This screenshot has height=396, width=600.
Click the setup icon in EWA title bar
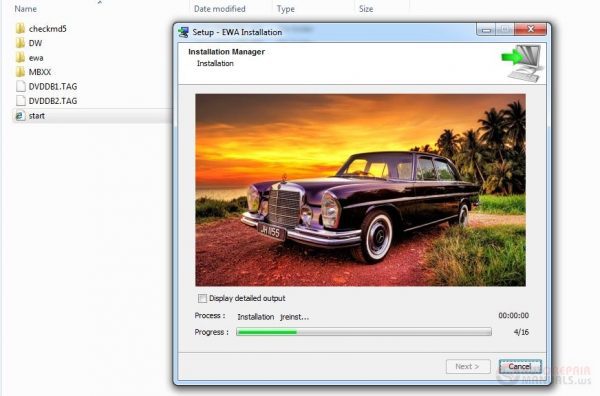[x=183, y=32]
